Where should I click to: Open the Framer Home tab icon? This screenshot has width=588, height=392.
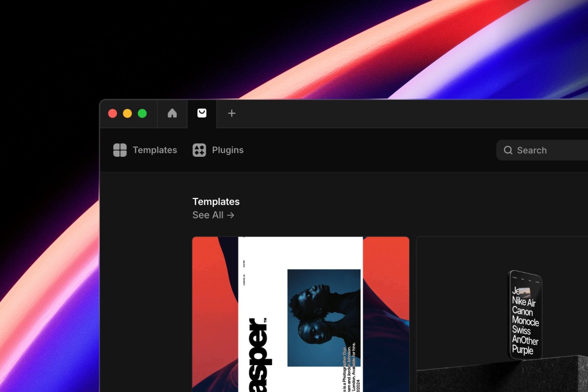pyautogui.click(x=172, y=113)
